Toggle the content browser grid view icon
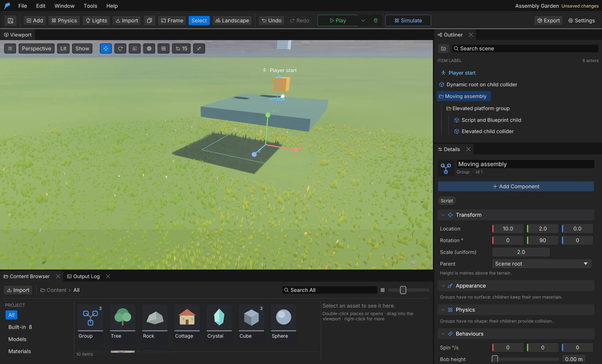This screenshot has height=364, width=602. pyautogui.click(x=383, y=290)
